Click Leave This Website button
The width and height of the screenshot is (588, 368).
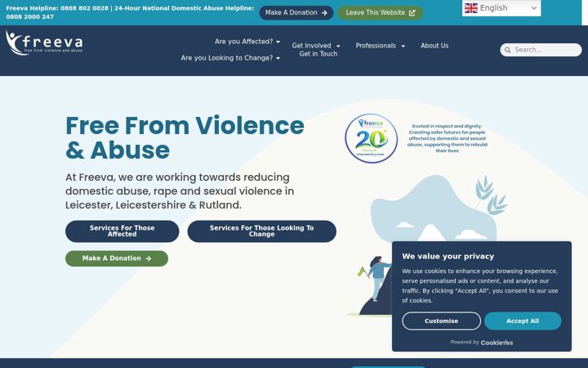coord(381,13)
